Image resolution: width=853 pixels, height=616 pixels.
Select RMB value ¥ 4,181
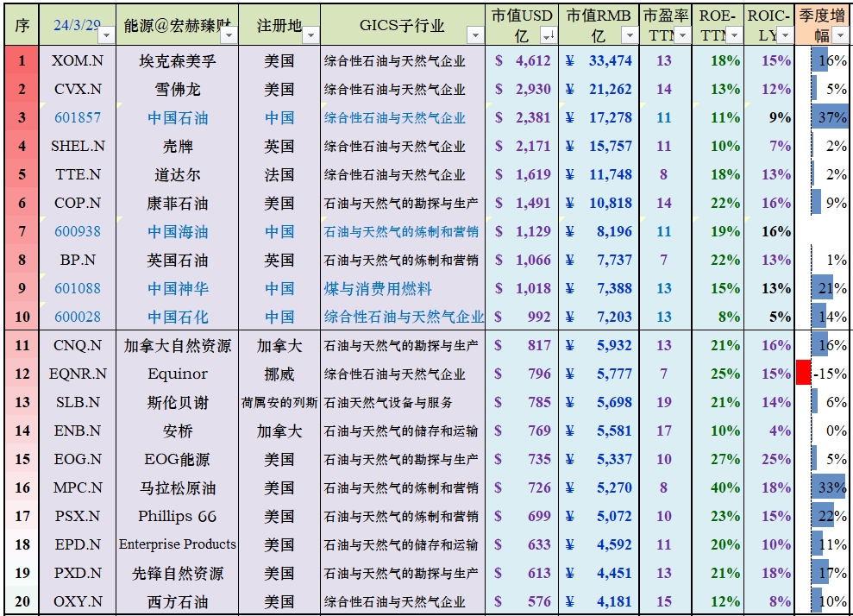pos(599,601)
